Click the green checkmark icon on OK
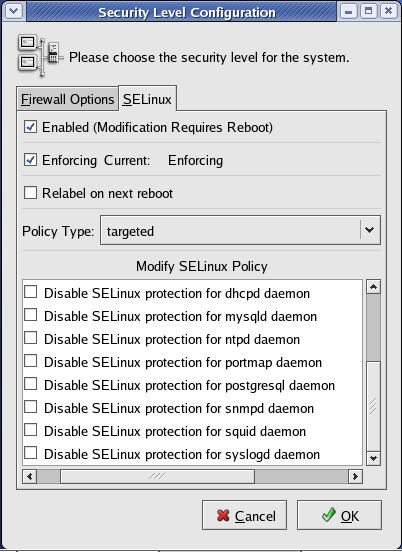Image resolution: width=402 pixels, height=552 pixels. 329,515
